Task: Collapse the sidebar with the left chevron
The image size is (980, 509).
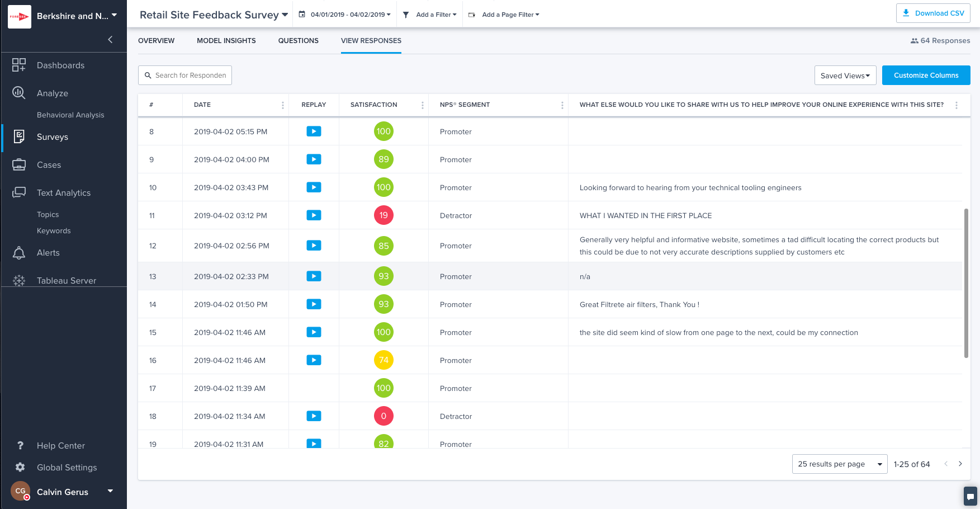Action: point(110,39)
